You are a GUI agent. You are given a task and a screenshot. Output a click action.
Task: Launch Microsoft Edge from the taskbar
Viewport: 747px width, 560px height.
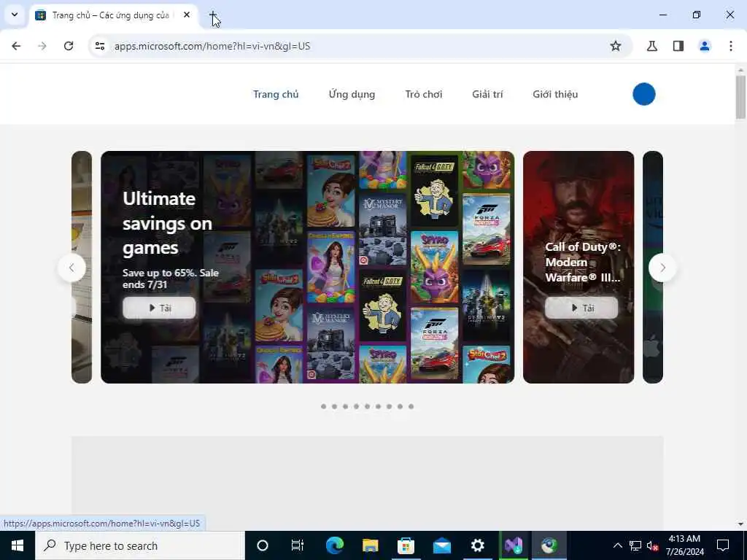(334, 545)
